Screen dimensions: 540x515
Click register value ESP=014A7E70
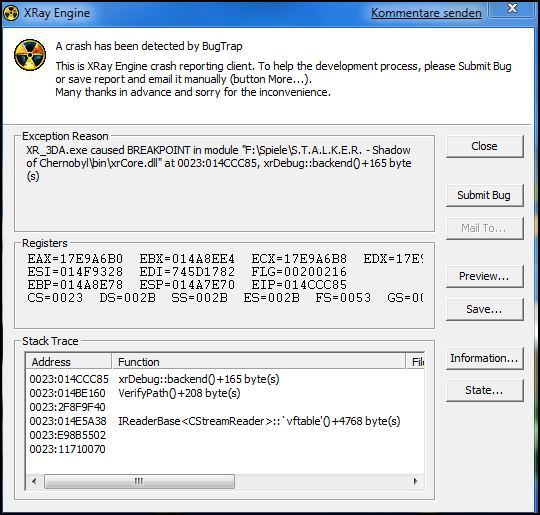click(187, 285)
